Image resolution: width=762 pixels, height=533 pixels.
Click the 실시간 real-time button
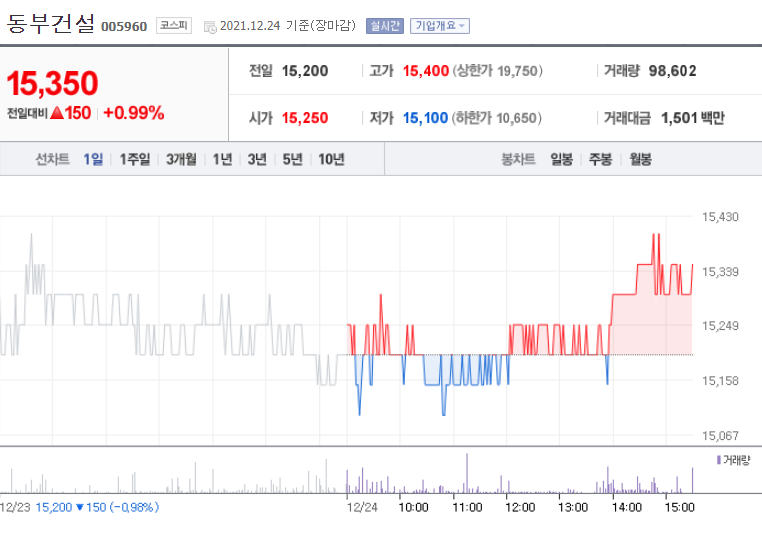coord(385,26)
